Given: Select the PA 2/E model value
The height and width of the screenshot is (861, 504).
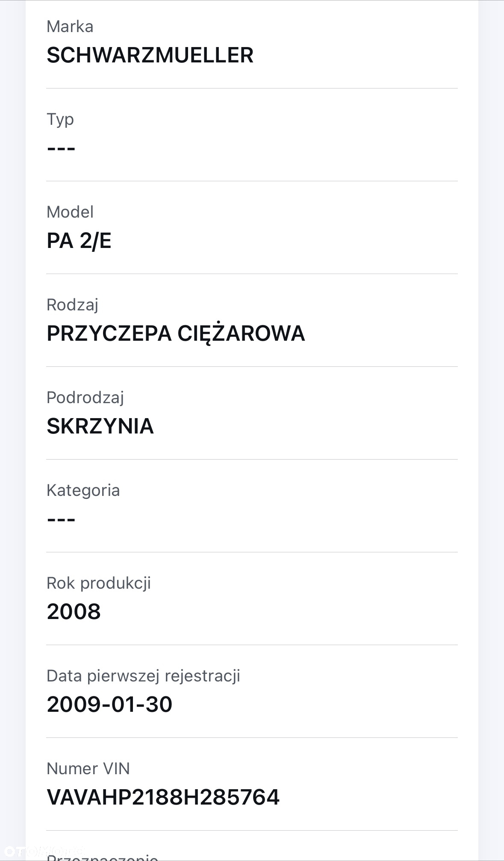Looking at the screenshot, I should 79,241.
